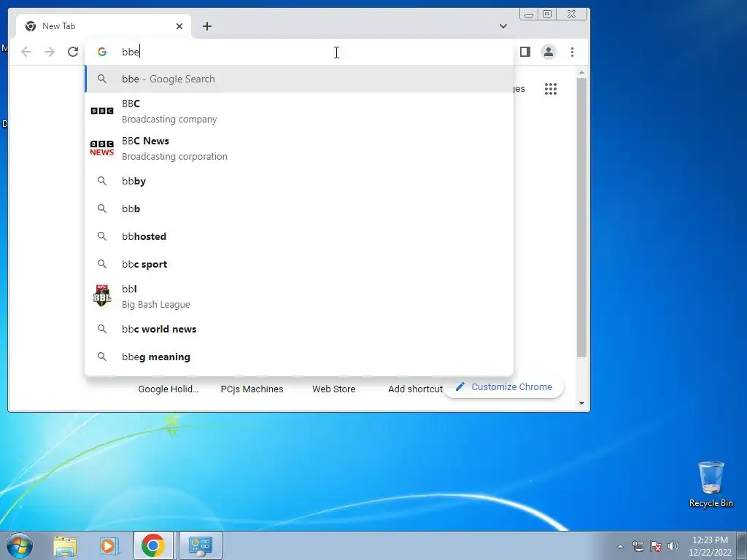Click the magnifier icon beside 'bbeg meaning'
The height and width of the screenshot is (560, 747).
tap(102, 356)
